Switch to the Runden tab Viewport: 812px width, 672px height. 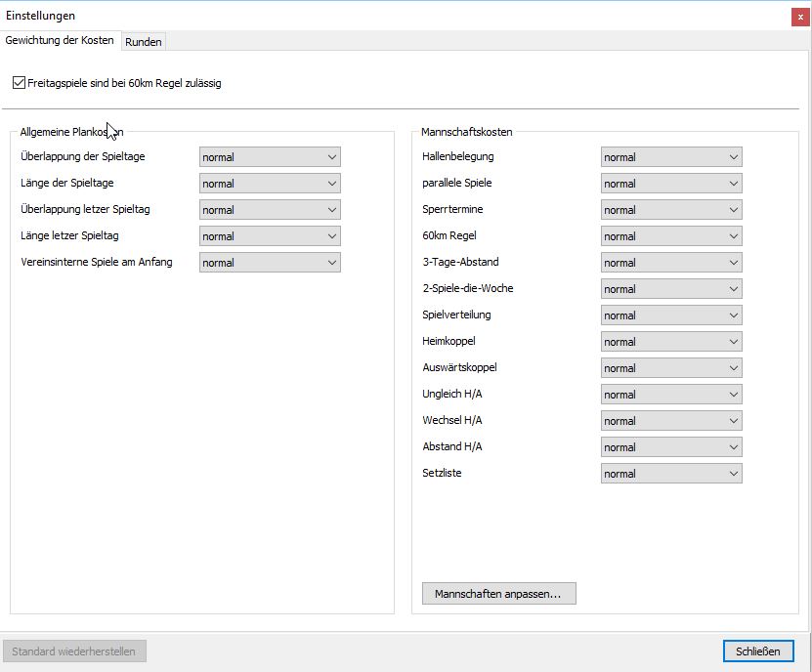(x=143, y=42)
